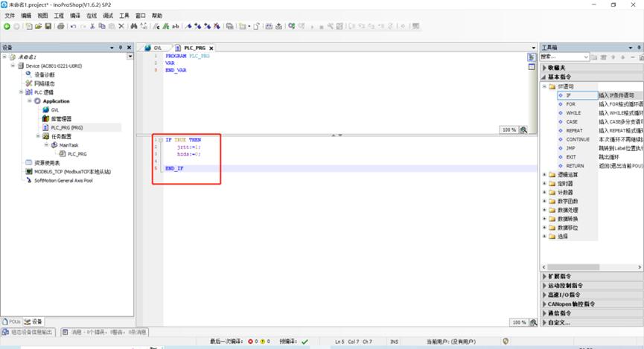644x349 pixels.
Task: Click the Undo arrow in toolbar
Action: [x=73, y=26]
